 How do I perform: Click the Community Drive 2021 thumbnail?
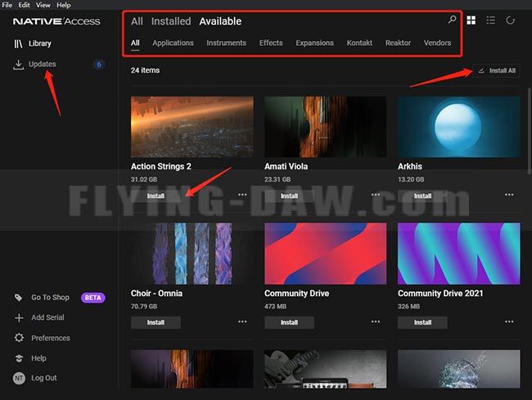(x=458, y=254)
